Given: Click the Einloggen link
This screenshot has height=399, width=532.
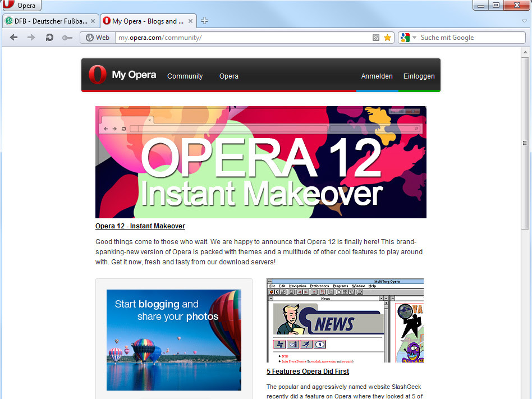Looking at the screenshot, I should point(419,76).
